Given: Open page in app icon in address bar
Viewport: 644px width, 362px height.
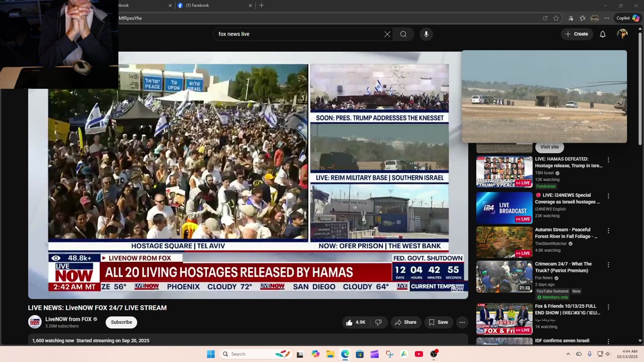Looking at the screenshot, I should pyautogui.click(x=545, y=18).
